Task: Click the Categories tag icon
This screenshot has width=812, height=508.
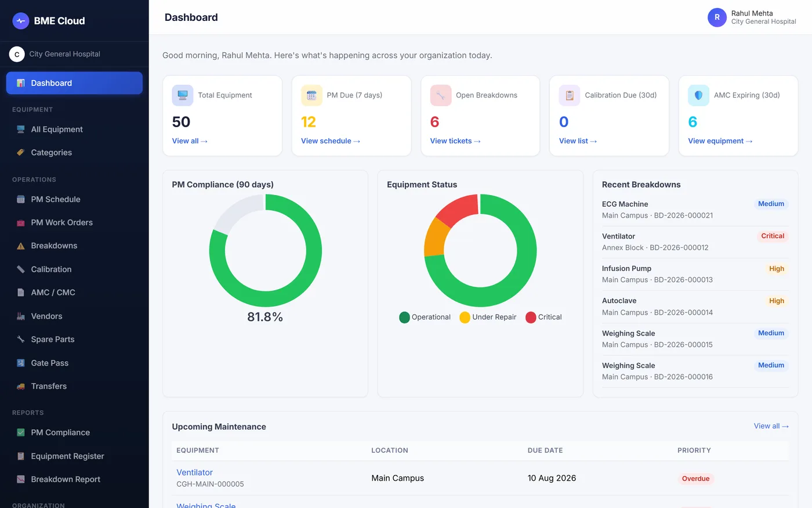Action: 21,153
